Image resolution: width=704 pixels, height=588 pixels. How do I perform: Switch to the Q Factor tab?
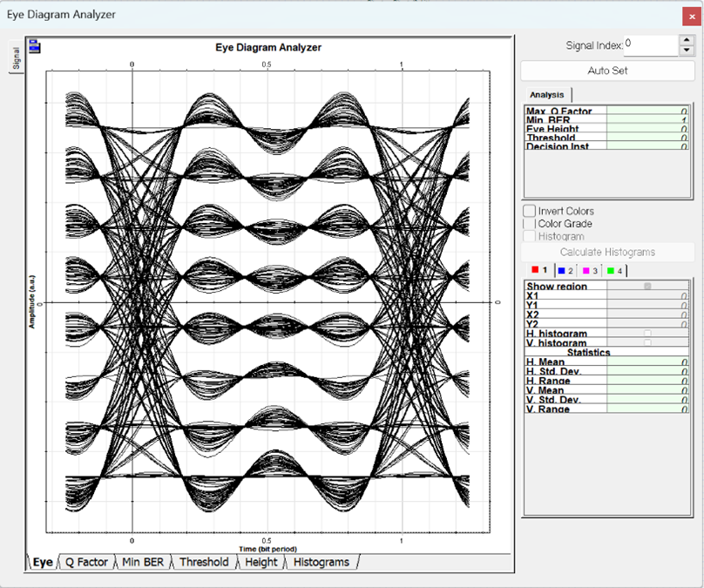(86, 562)
